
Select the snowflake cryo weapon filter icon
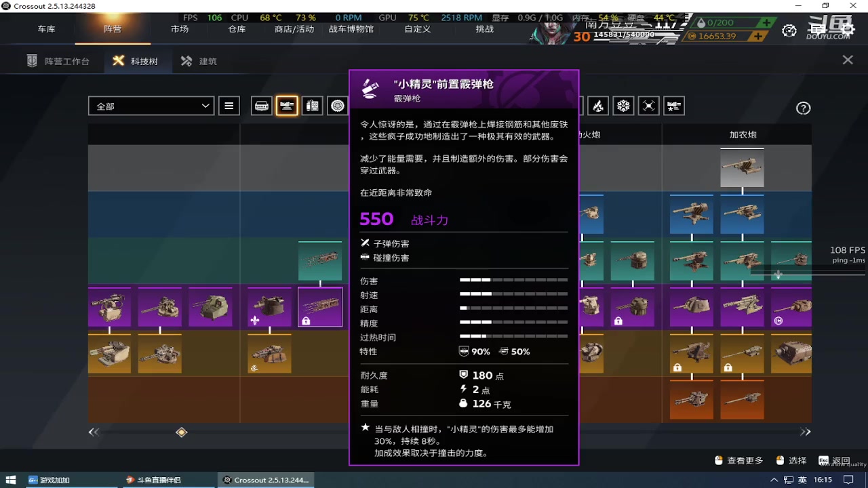(623, 106)
